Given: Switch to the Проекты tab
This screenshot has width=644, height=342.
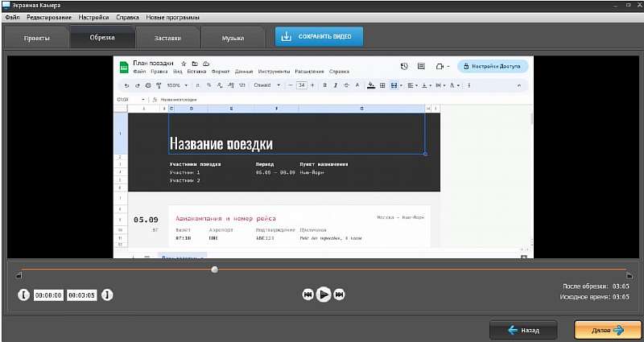Looking at the screenshot, I should [36, 38].
